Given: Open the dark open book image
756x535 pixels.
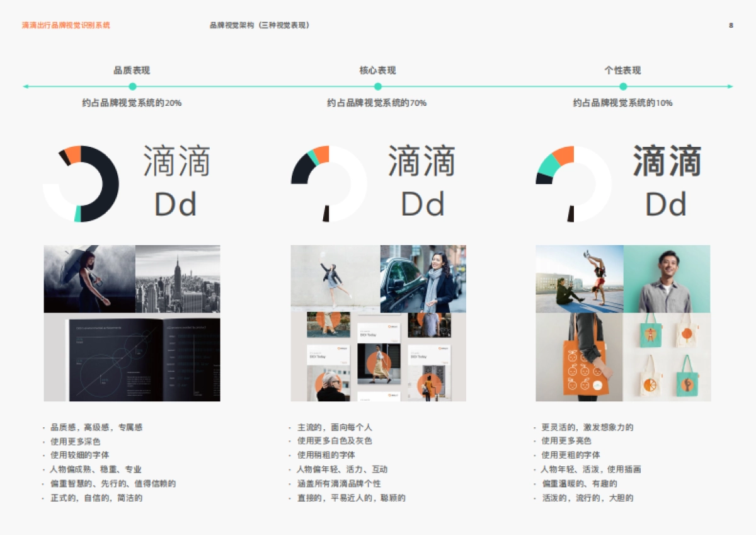Looking at the screenshot, I should (132, 358).
